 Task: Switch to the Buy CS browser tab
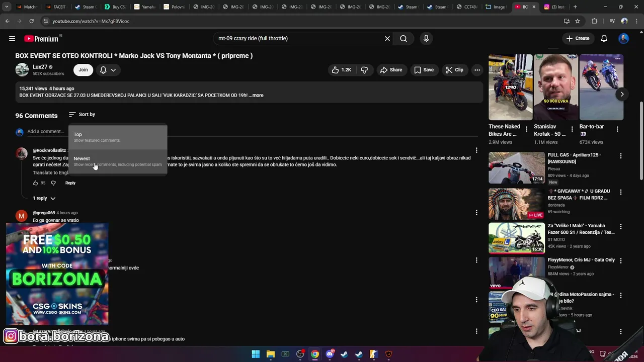[115, 7]
